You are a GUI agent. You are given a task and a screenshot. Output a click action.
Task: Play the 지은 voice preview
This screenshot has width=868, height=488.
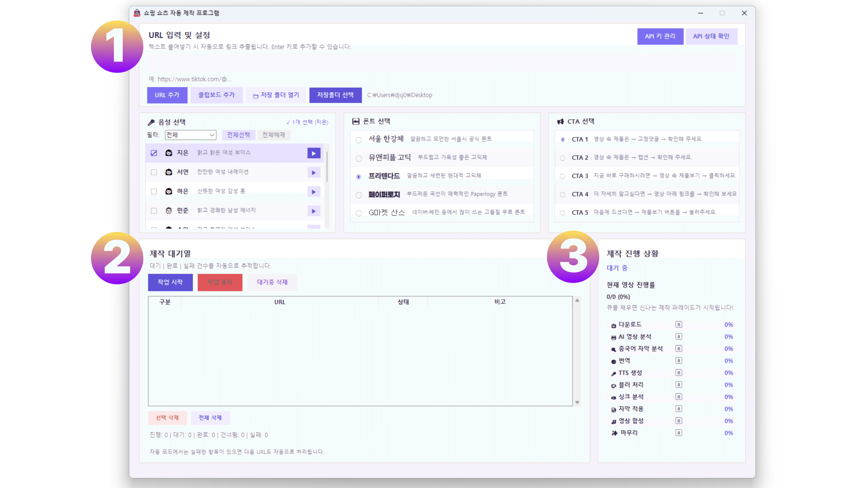[x=313, y=153]
